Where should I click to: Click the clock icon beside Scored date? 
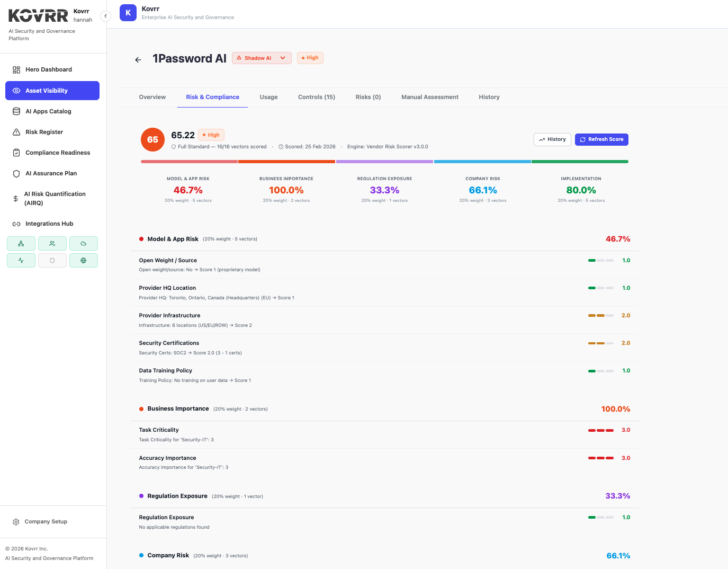(x=281, y=147)
